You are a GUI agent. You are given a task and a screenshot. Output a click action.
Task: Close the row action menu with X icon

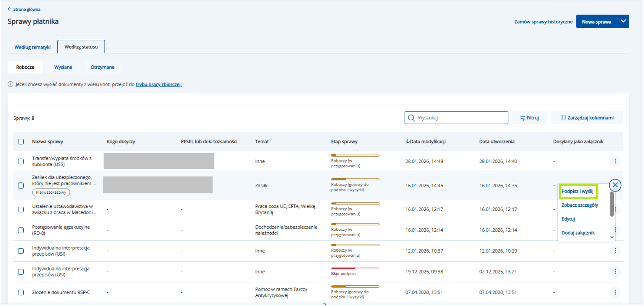pyautogui.click(x=615, y=185)
